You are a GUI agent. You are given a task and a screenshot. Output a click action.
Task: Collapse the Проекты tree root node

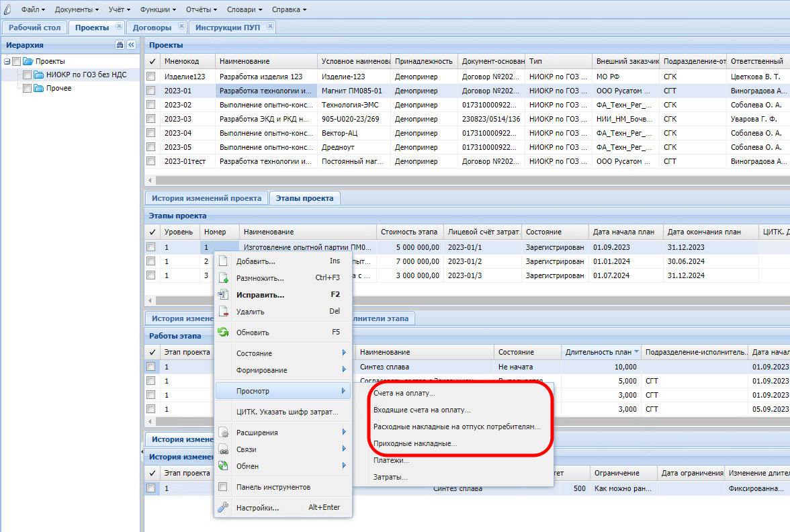pos(7,61)
